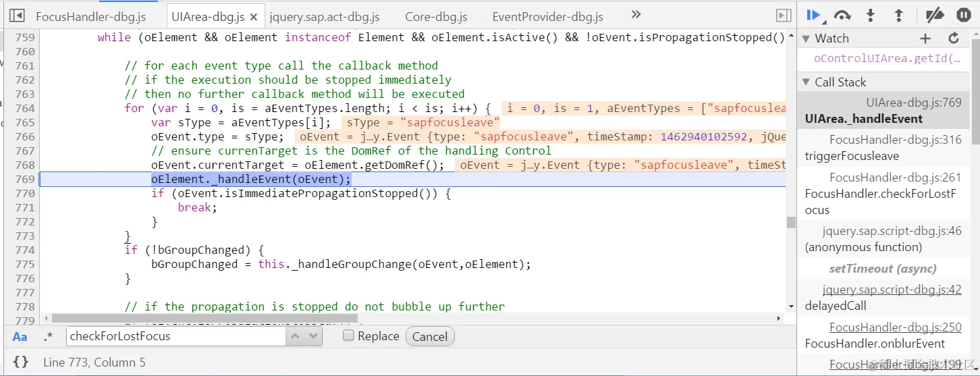The image size is (980, 376).
Task: Step into next function call
Action: click(871, 15)
